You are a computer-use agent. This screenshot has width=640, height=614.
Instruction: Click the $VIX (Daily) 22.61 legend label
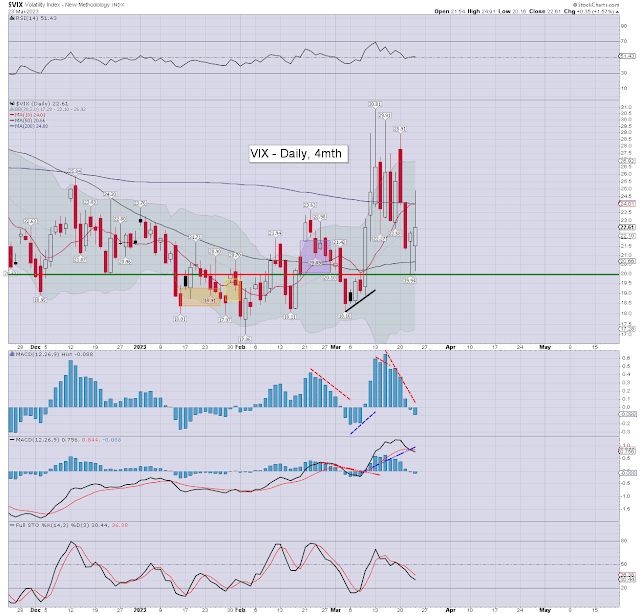42,104
